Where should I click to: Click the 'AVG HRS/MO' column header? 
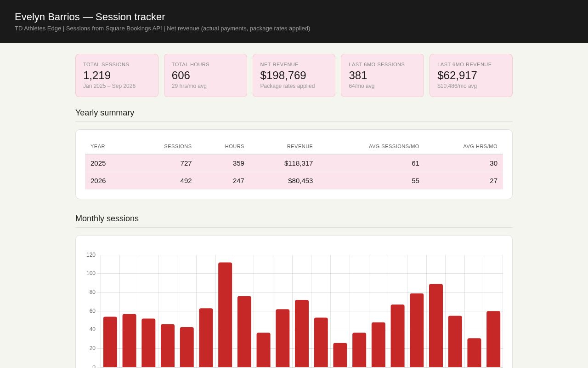coord(480,146)
